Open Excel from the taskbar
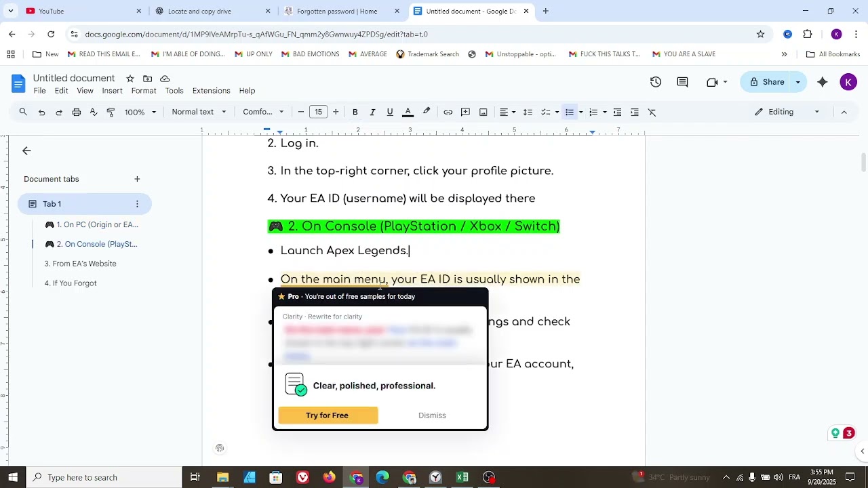The height and width of the screenshot is (488, 868). pos(462,477)
